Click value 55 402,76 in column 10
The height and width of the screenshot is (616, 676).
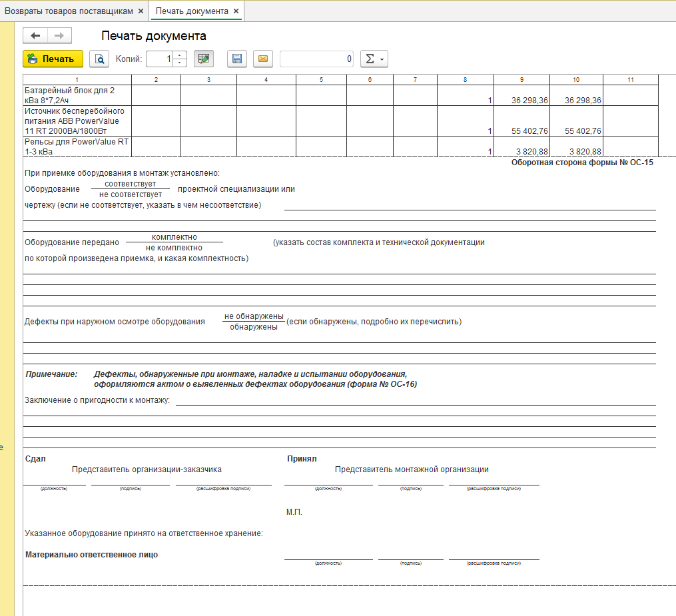click(583, 131)
